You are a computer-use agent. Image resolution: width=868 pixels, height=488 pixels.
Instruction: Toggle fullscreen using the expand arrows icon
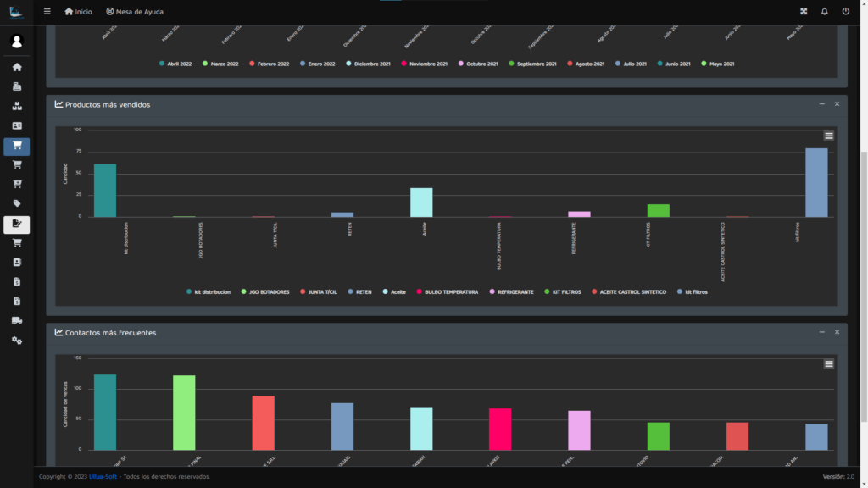point(804,12)
